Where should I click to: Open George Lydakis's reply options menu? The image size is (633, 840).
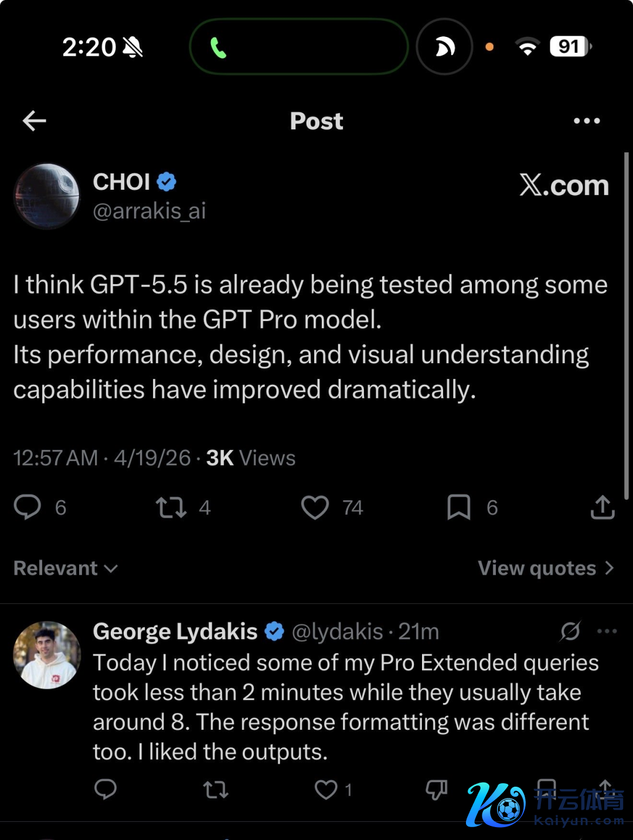pos(607,631)
